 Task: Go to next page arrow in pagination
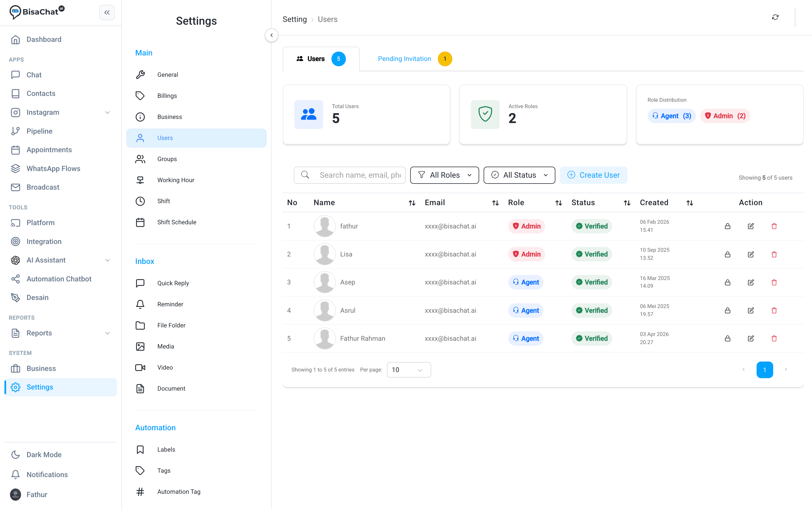point(785,370)
